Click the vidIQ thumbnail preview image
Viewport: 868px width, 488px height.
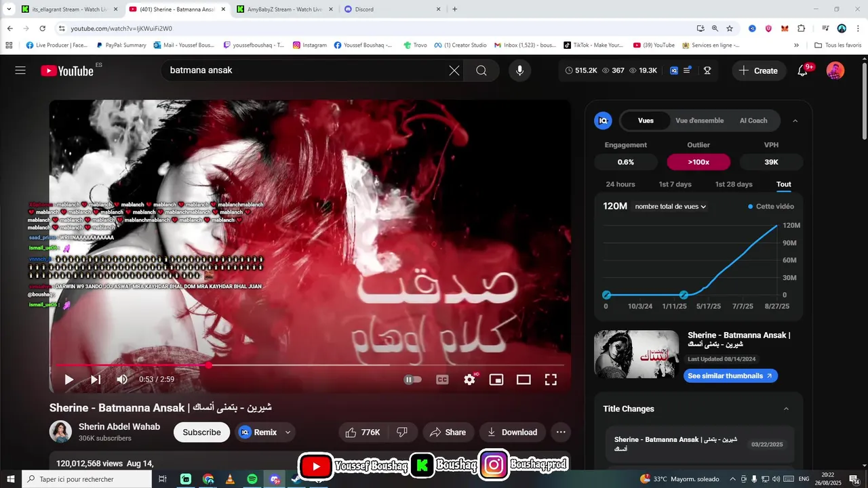[x=636, y=354]
